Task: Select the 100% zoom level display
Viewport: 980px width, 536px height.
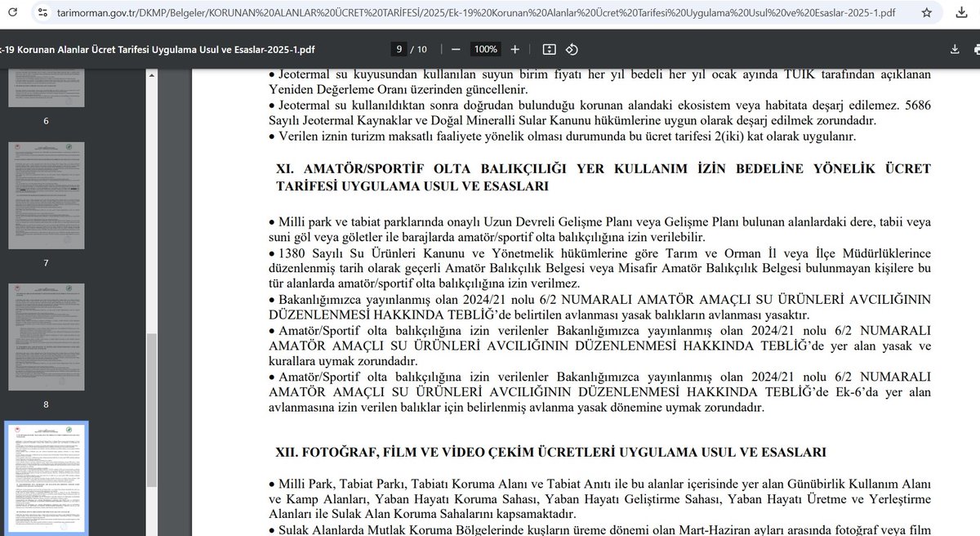Action: pyautogui.click(x=485, y=49)
